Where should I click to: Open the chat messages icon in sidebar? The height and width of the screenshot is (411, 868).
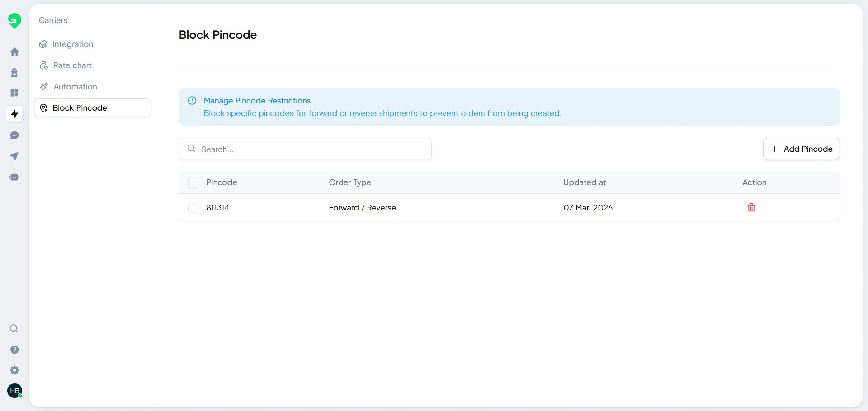pyautogui.click(x=14, y=135)
